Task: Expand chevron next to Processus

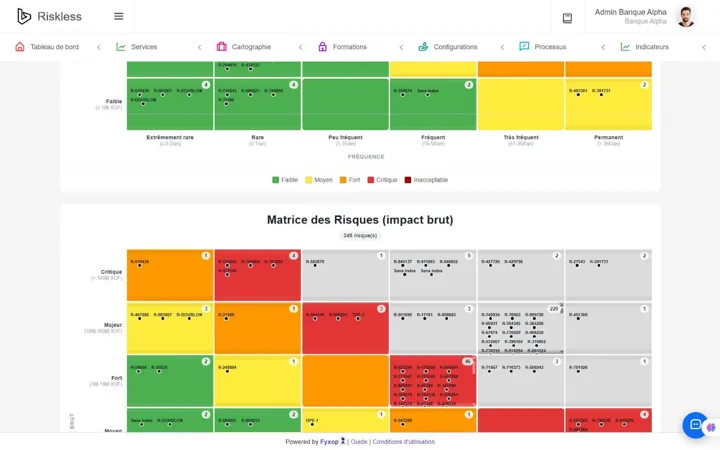Action: [603, 47]
